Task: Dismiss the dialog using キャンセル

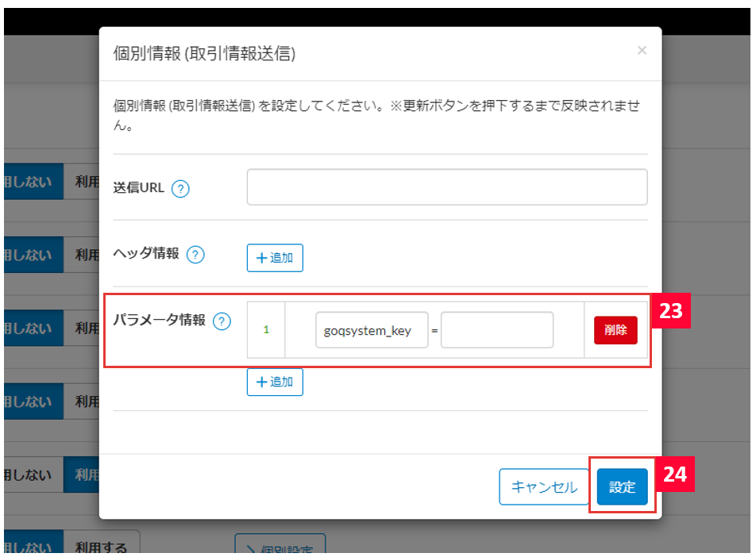Action: [544, 486]
